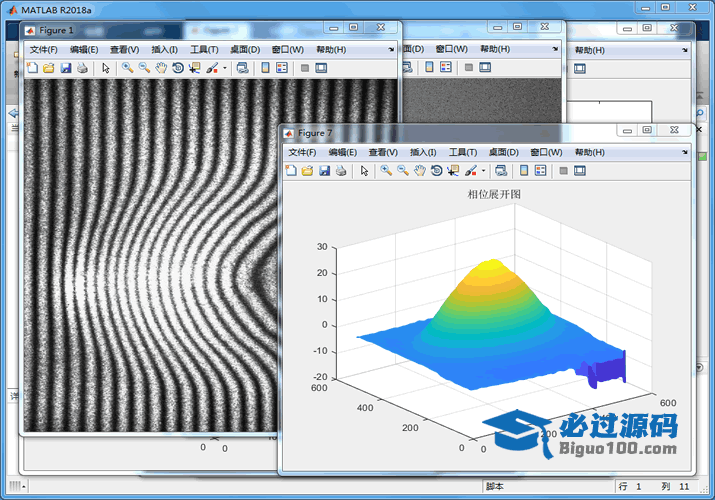The image size is (715, 500).
Task: Print icon in Figure 1 toolbar
Action: (x=83, y=68)
